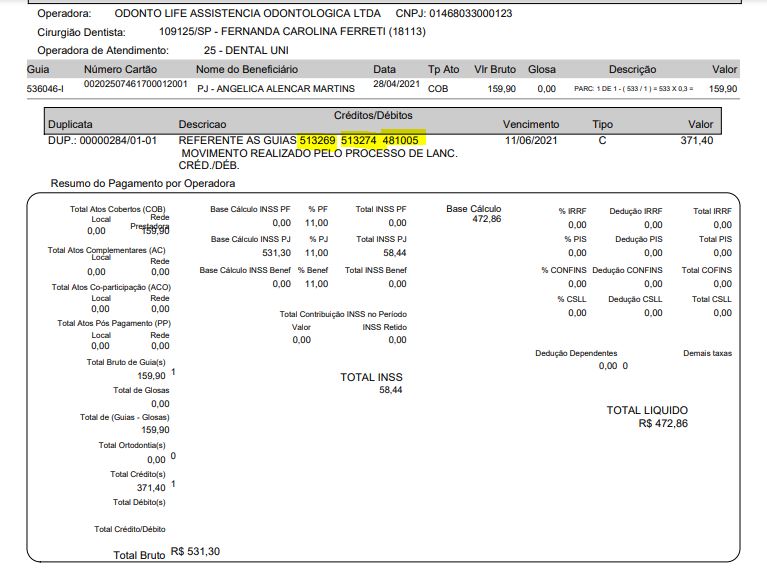Select beneficiary PJ - ANGELICA ALENCAR MARTINS
767x575 pixels.
coord(276,89)
